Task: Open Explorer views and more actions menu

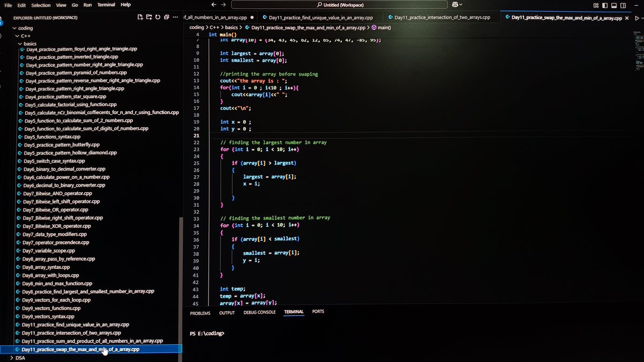Action: (x=175, y=17)
